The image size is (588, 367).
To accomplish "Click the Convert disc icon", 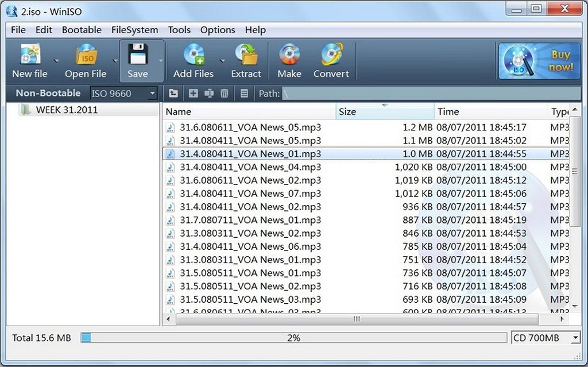I will pyautogui.click(x=332, y=55).
